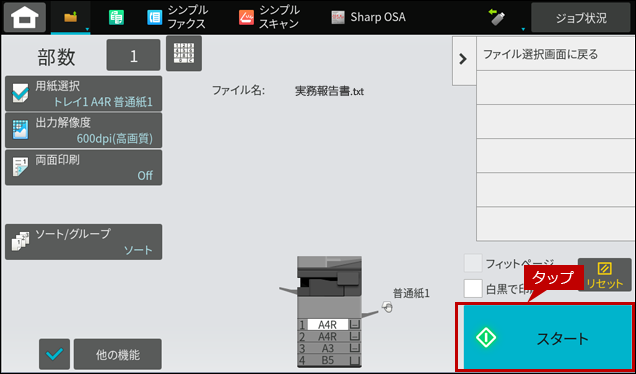Open the numeric keypad icon
The height and width of the screenshot is (374, 636).
[x=184, y=54]
